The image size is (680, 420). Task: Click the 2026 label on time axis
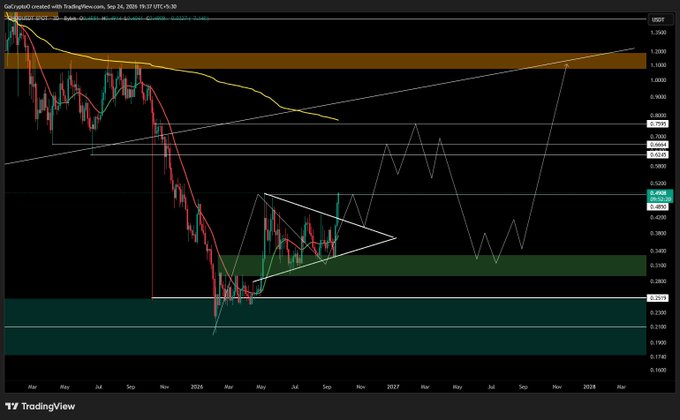click(x=196, y=387)
